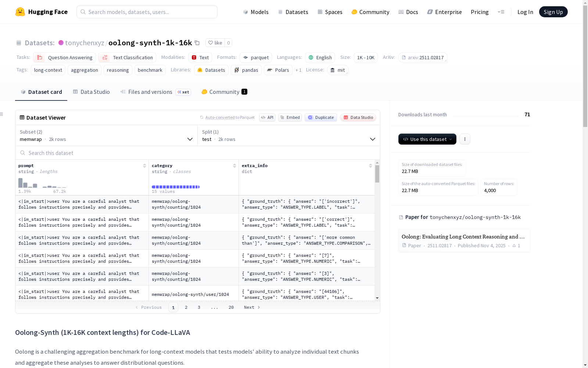Viewport: 588px width, 368px height.
Task: Click the Datasets library tag
Action: [x=211, y=70]
